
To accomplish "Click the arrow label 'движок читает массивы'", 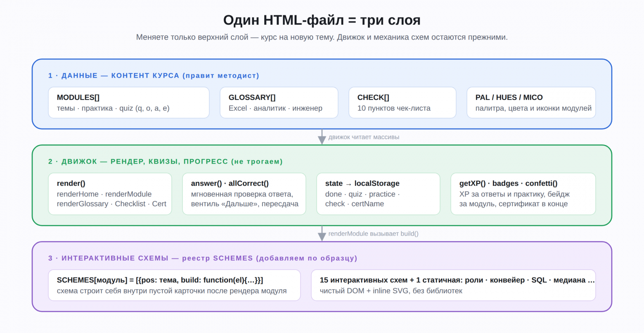I will pyautogui.click(x=364, y=137).
